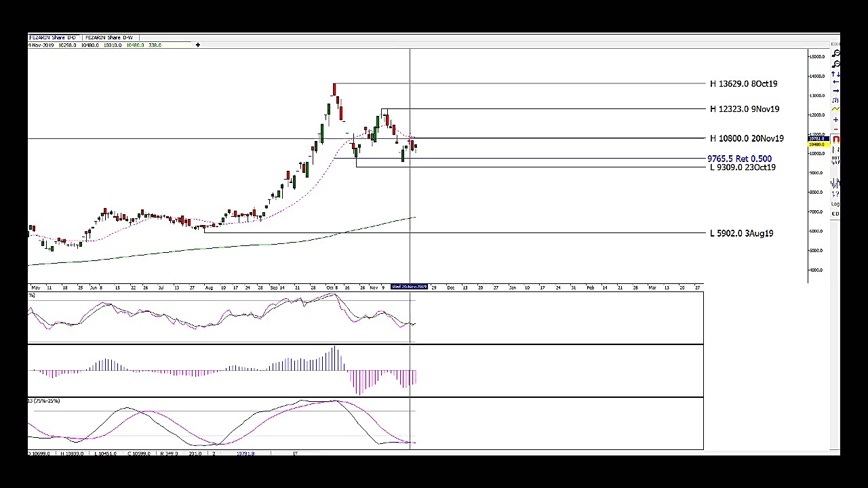This screenshot has width=868, height=488.
Task: Click the 8Oct19 high candle at chart peak
Action: (334, 89)
